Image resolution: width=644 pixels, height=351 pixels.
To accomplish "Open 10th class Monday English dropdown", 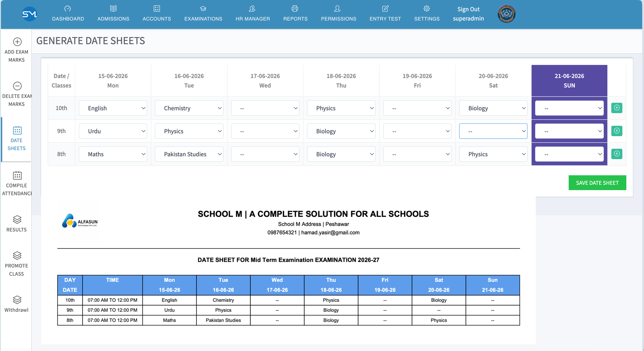I will pos(113,108).
